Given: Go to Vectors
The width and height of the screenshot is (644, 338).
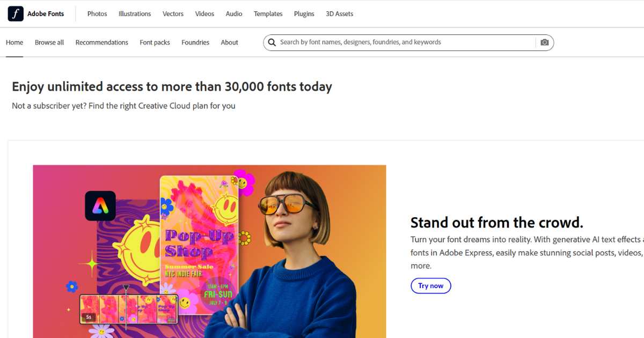Looking at the screenshot, I should [x=173, y=14].
